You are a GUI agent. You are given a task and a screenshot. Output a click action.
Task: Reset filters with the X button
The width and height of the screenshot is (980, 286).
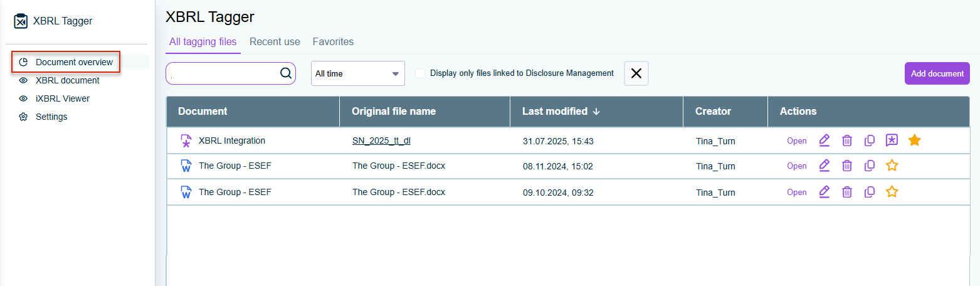636,73
